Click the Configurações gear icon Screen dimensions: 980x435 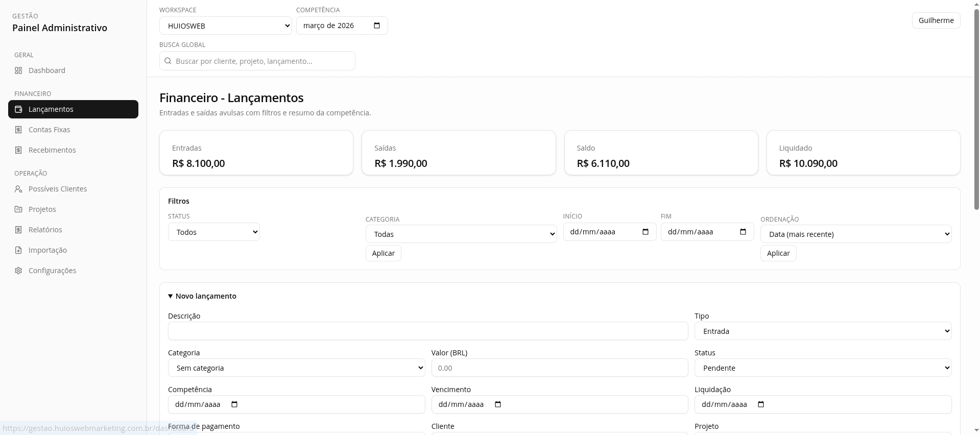pyautogui.click(x=18, y=271)
